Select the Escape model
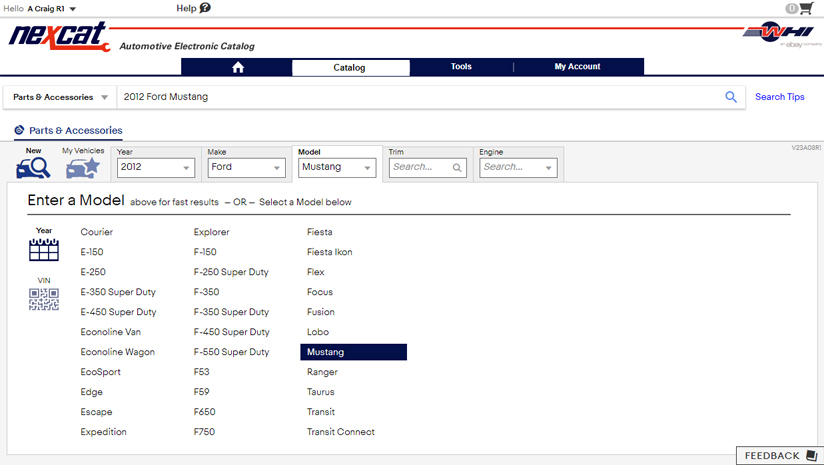Image resolution: width=824 pixels, height=465 pixels. (x=96, y=411)
